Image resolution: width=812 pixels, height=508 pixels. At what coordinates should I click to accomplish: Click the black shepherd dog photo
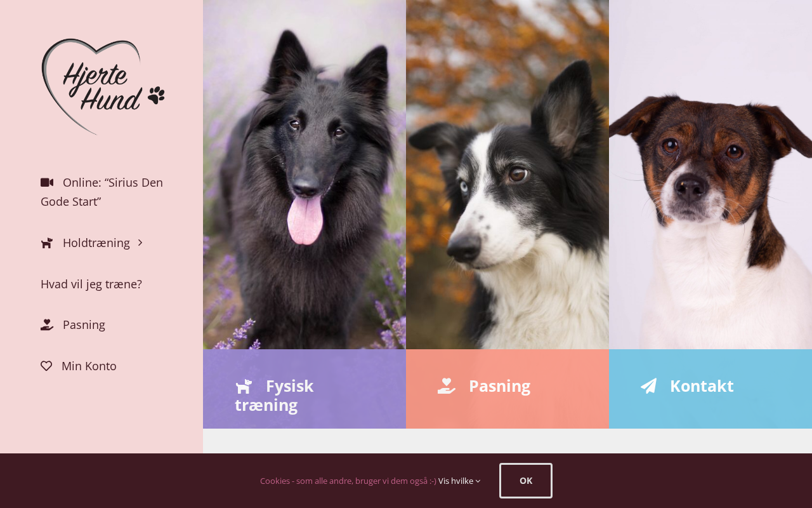pyautogui.click(x=304, y=175)
